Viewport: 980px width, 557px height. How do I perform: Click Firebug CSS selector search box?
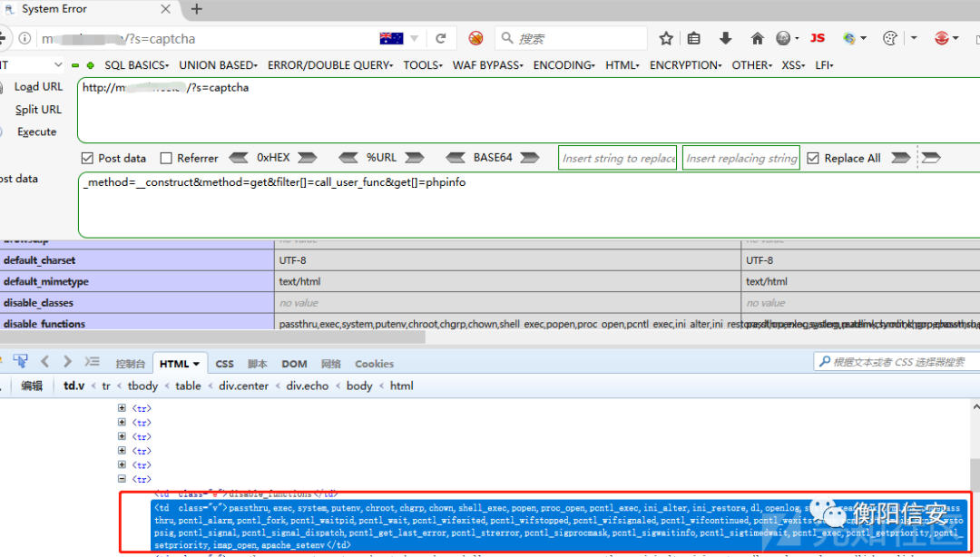(897, 361)
